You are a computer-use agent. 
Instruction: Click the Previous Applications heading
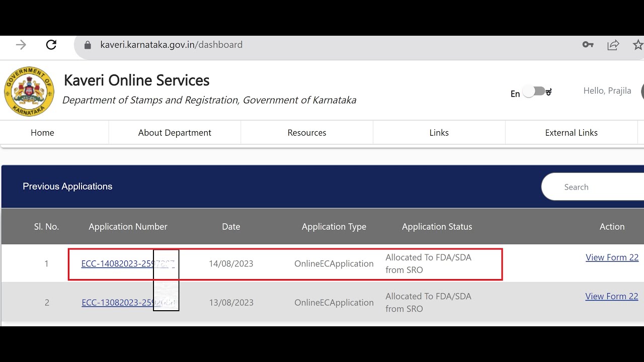pos(67,187)
